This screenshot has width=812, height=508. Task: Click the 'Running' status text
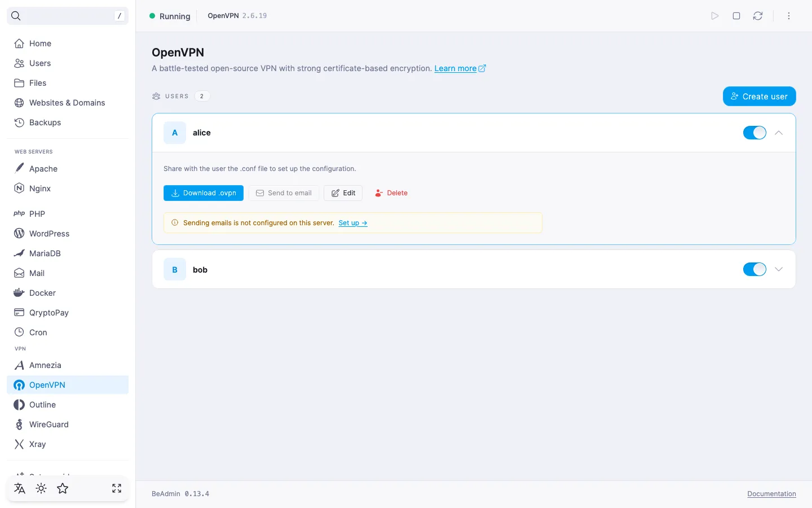coord(175,16)
